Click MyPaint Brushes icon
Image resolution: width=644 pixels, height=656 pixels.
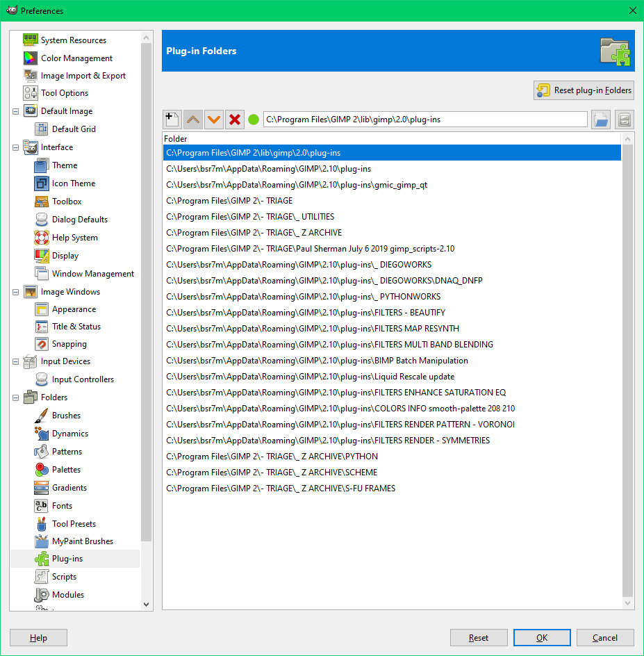click(x=42, y=541)
